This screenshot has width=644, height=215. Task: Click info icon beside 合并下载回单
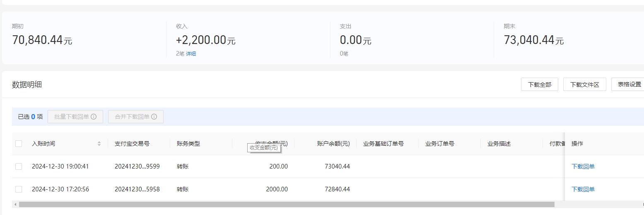(154, 117)
